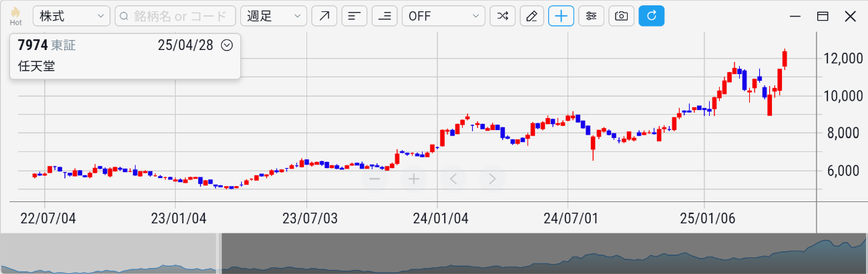
Task: Open the 株式 asset type dropdown
Action: (71, 16)
